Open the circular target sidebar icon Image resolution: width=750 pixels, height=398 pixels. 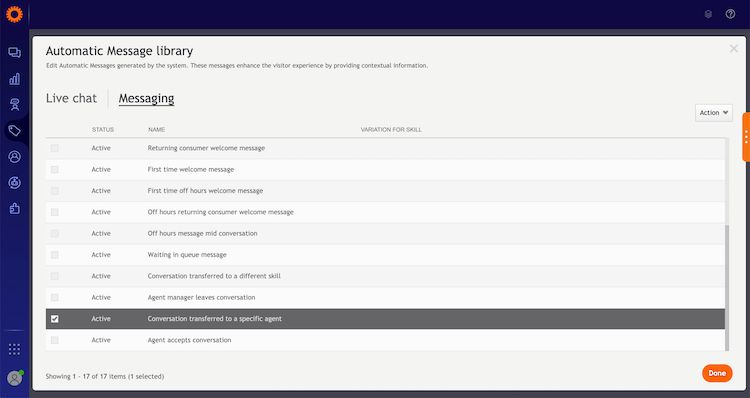[x=14, y=182]
